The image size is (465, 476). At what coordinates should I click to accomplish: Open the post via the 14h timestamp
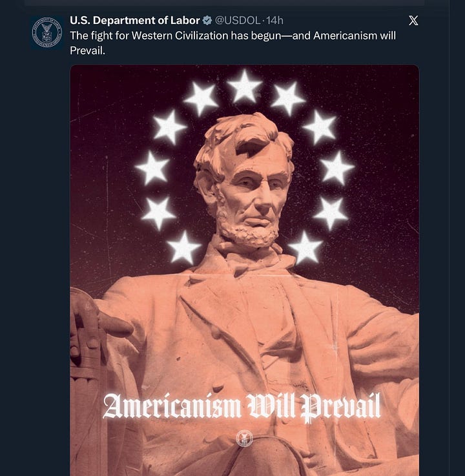pos(274,20)
